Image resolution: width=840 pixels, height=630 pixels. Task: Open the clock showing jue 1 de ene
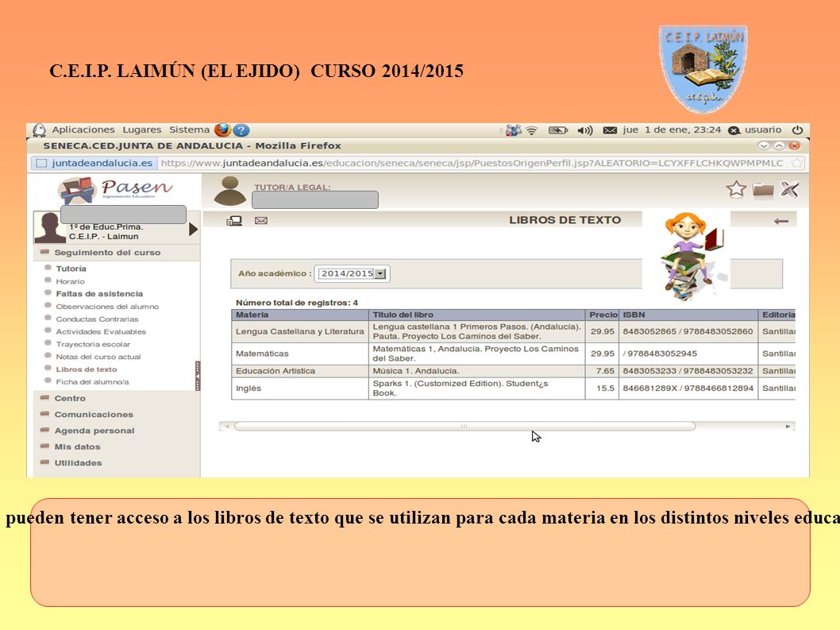pyautogui.click(x=672, y=129)
